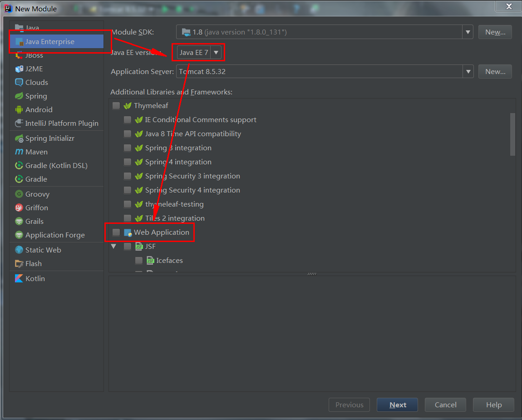
Task: Check Tiles 2 integration box
Action: pos(128,218)
